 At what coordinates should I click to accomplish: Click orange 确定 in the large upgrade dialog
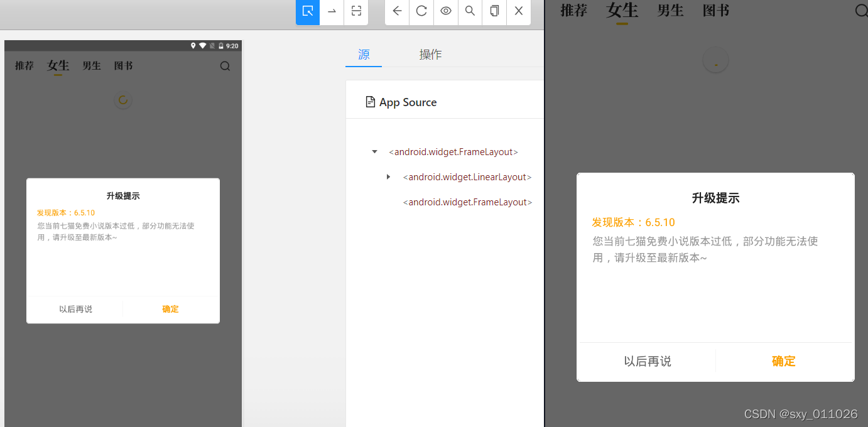tap(784, 361)
